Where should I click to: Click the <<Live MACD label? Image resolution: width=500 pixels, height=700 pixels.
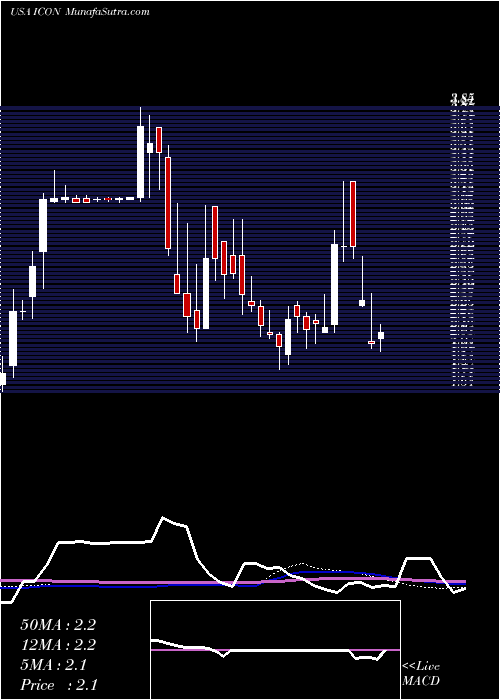pos(421,674)
